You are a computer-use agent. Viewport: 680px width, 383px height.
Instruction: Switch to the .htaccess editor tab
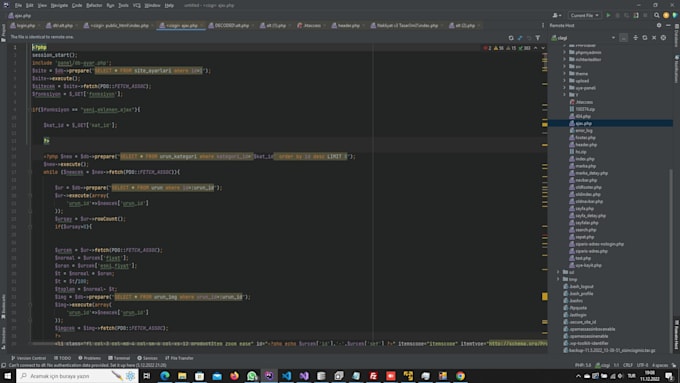pyautogui.click(x=311, y=26)
